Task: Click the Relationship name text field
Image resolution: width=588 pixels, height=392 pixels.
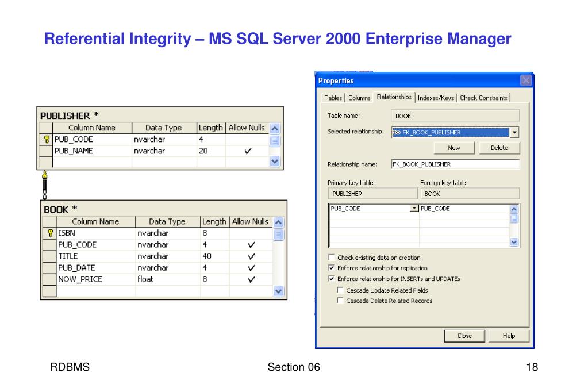Action: [x=455, y=164]
